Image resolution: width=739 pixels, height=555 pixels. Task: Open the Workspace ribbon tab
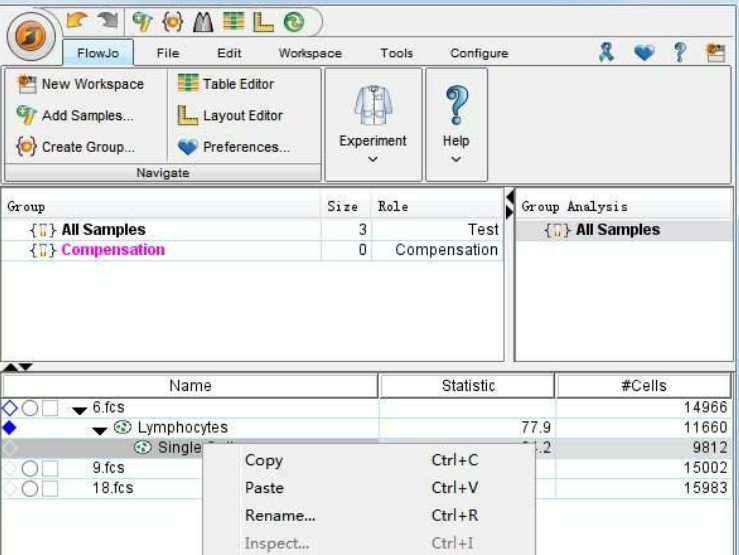tap(310, 53)
